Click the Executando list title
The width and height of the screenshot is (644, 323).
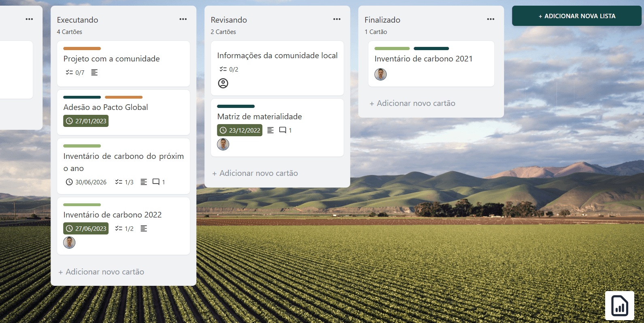coord(77,20)
